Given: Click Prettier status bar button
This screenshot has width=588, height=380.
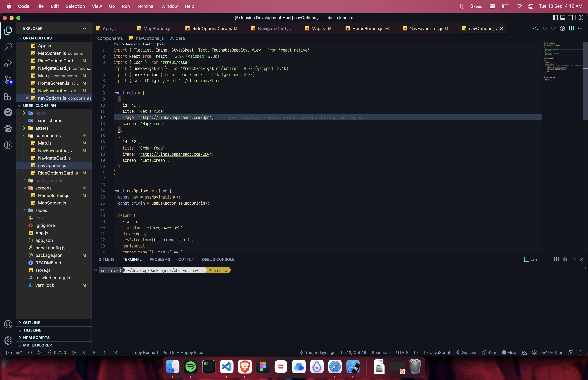Looking at the screenshot, I should point(552,352).
